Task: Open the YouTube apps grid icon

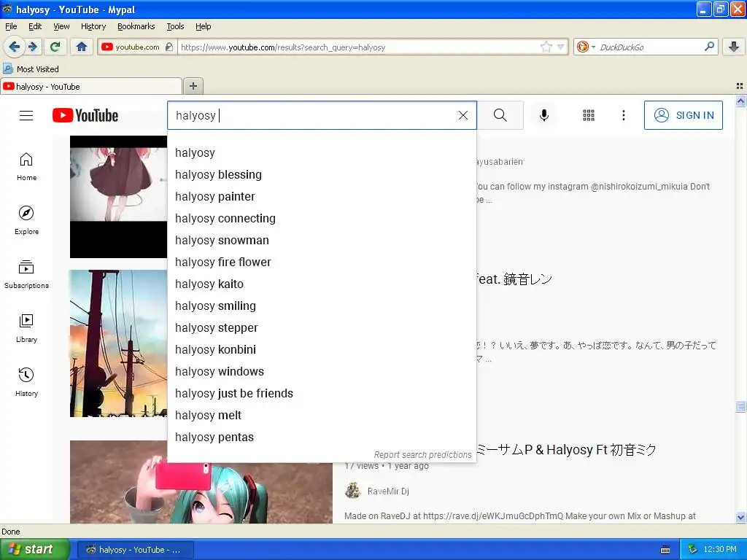Action: 589,115
